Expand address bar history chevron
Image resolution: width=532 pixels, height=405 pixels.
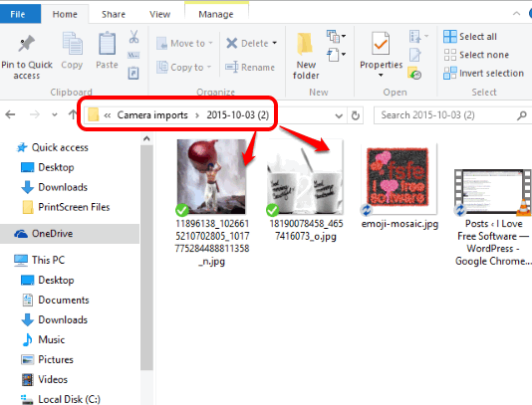click(x=339, y=115)
